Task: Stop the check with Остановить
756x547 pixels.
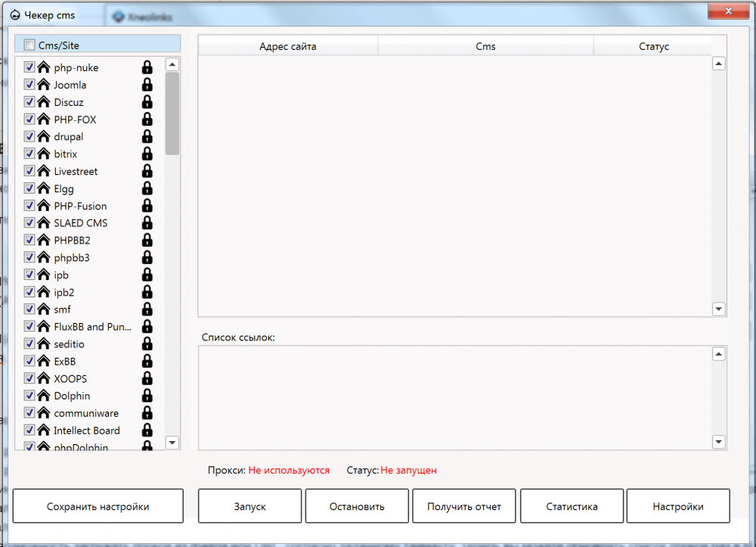Action: pyautogui.click(x=357, y=506)
